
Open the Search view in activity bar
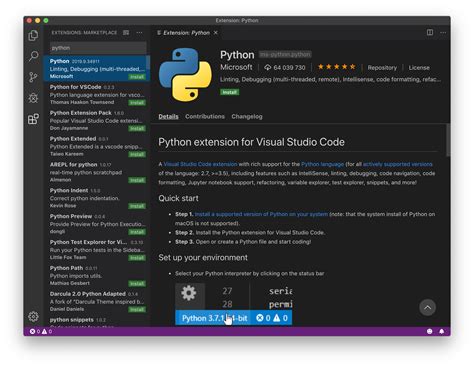click(x=33, y=56)
